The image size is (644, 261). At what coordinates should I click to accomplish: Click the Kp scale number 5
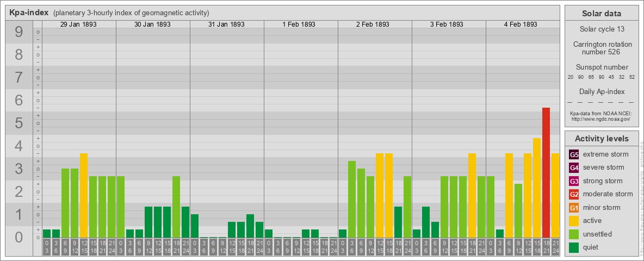[x=19, y=123]
